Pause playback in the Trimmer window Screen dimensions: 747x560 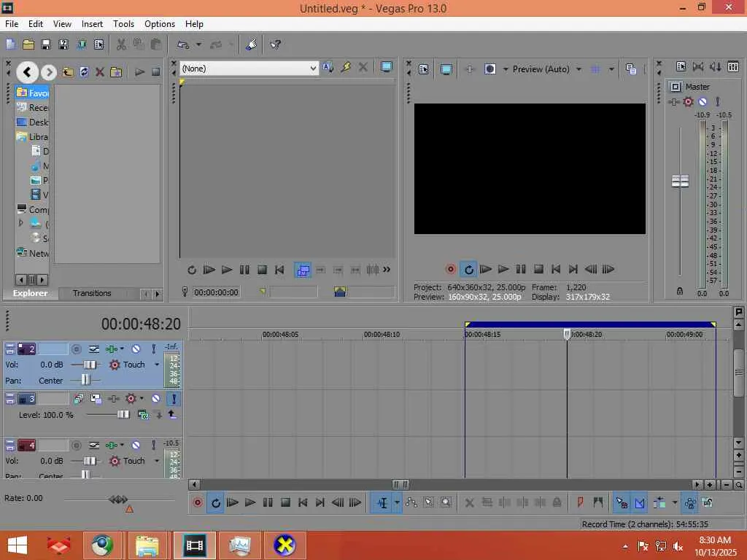click(244, 270)
